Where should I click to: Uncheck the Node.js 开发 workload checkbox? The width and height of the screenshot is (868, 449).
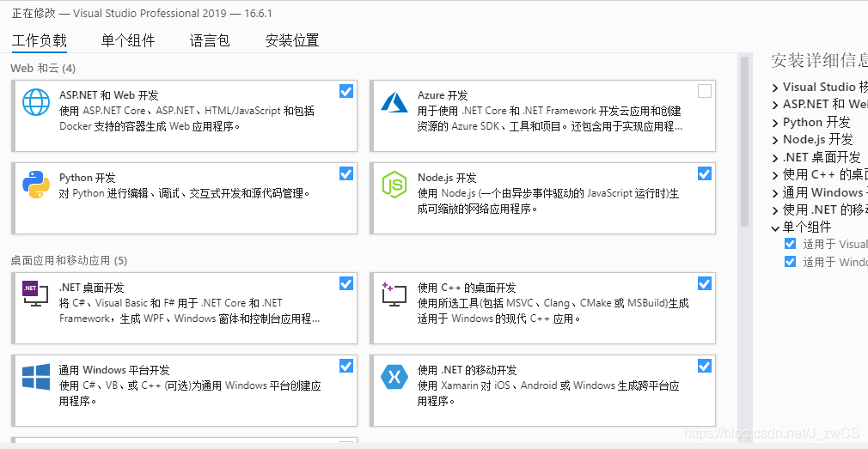pos(704,173)
